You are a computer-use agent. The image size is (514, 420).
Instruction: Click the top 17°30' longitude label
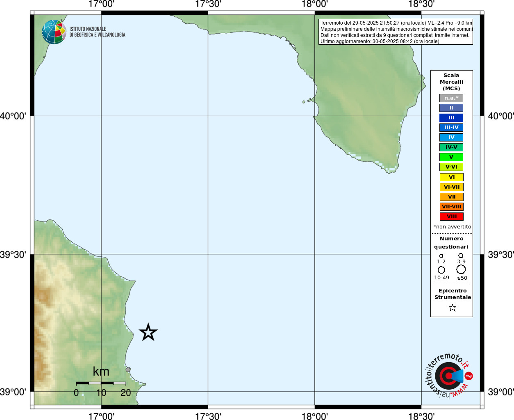pos(208,4)
